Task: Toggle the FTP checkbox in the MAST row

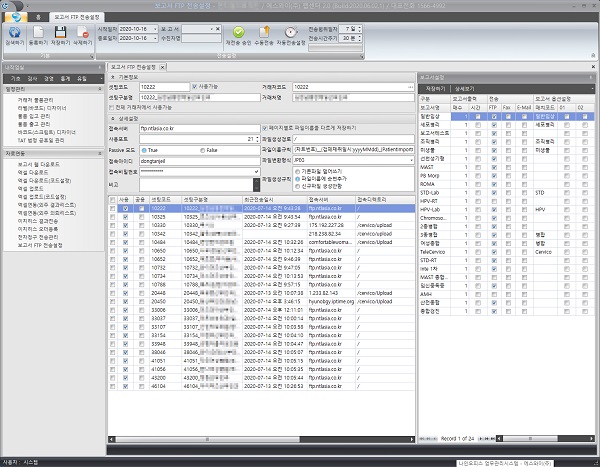Action: coord(494,167)
